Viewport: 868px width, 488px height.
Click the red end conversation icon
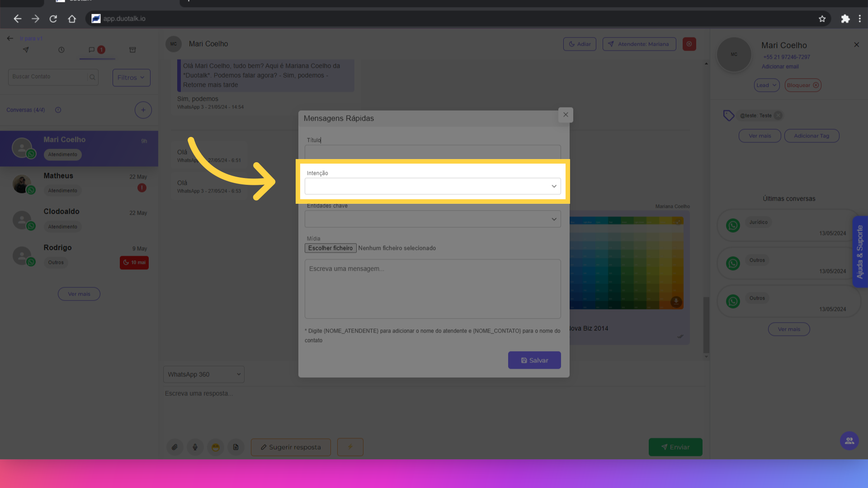click(689, 44)
